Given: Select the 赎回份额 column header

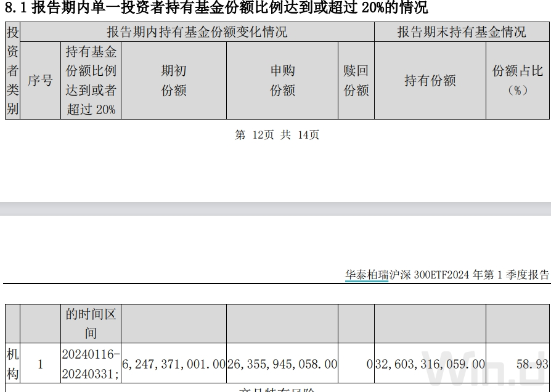Looking at the screenshot, I should point(356,81).
